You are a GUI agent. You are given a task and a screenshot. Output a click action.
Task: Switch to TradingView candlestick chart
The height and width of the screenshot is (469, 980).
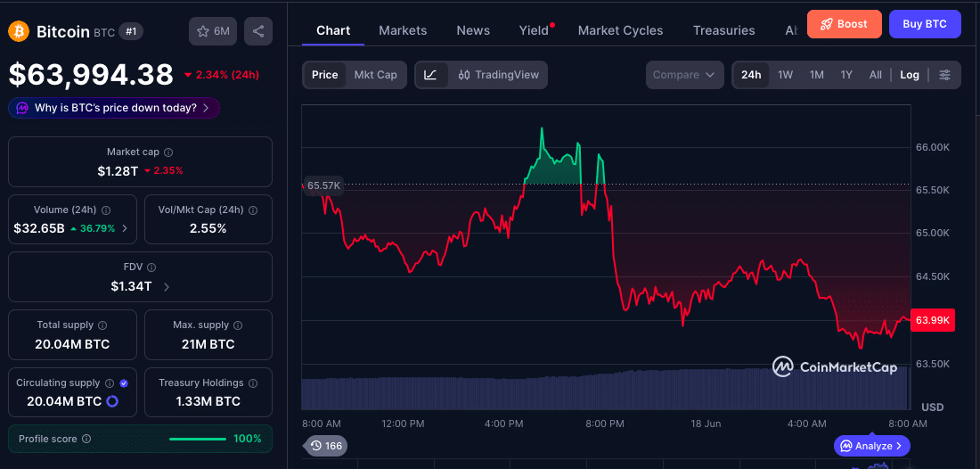tap(497, 75)
